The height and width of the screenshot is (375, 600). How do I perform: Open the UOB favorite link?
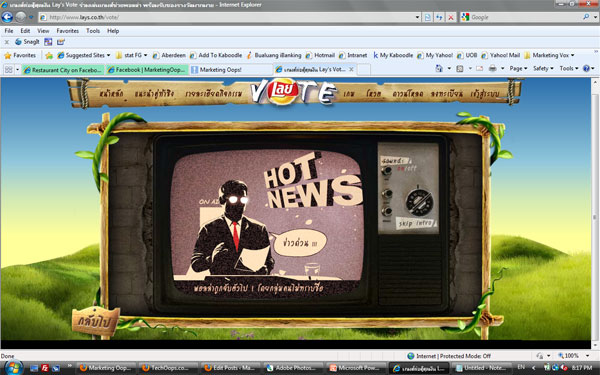coord(467,55)
